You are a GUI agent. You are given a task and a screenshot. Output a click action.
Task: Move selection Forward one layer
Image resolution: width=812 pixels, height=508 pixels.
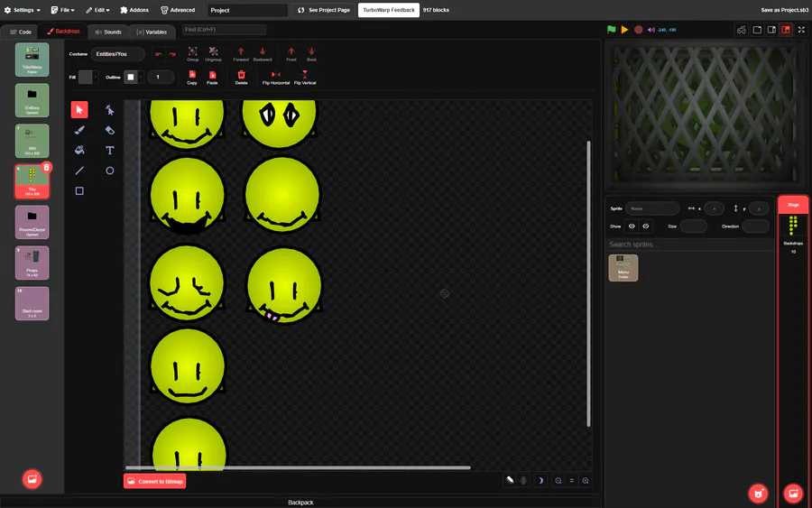coord(241,54)
